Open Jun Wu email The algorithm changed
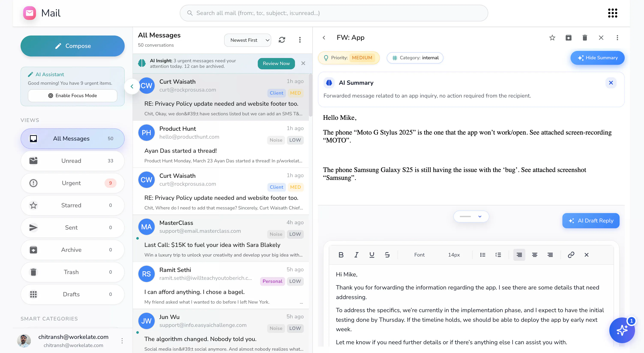 tap(221, 331)
